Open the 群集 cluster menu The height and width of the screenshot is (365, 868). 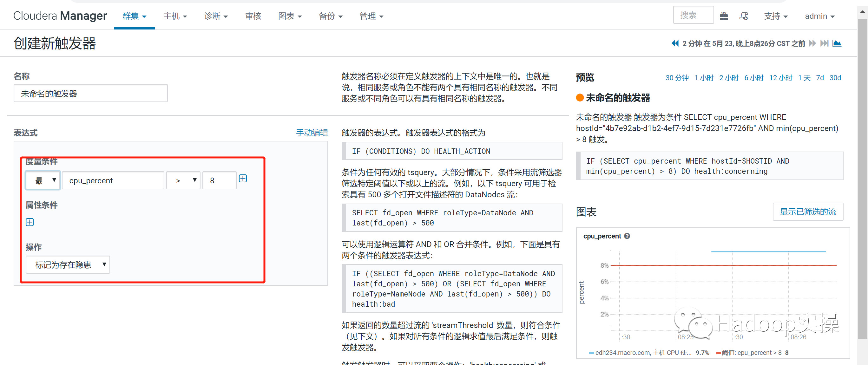pyautogui.click(x=134, y=16)
